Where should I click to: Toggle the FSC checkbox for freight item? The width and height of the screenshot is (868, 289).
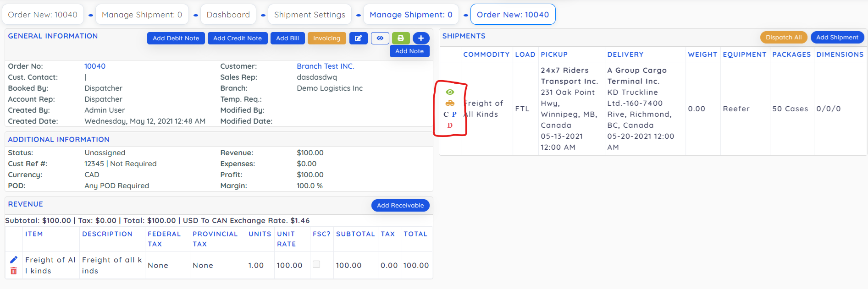316,264
